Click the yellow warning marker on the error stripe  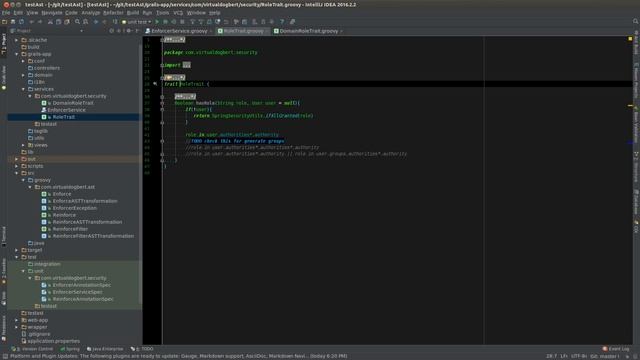(631, 106)
